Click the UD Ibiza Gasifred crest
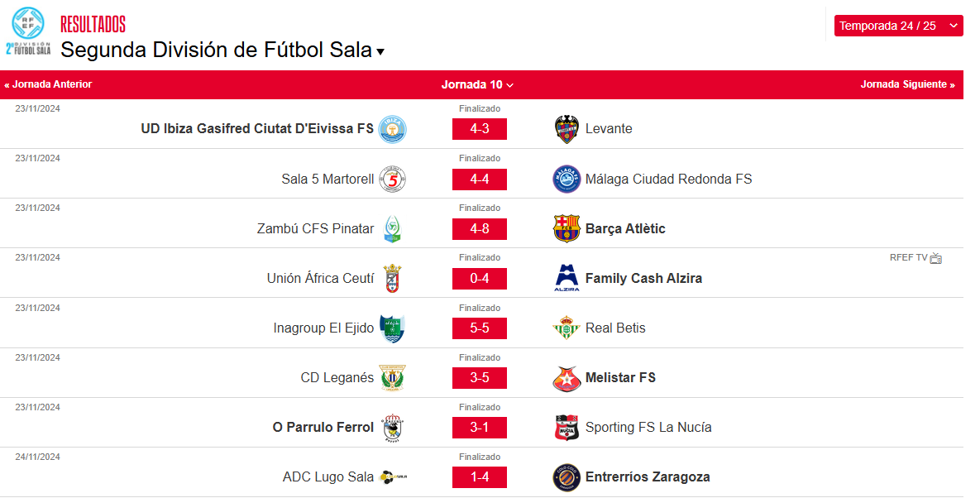The width and height of the screenshot is (980, 498). [392, 129]
